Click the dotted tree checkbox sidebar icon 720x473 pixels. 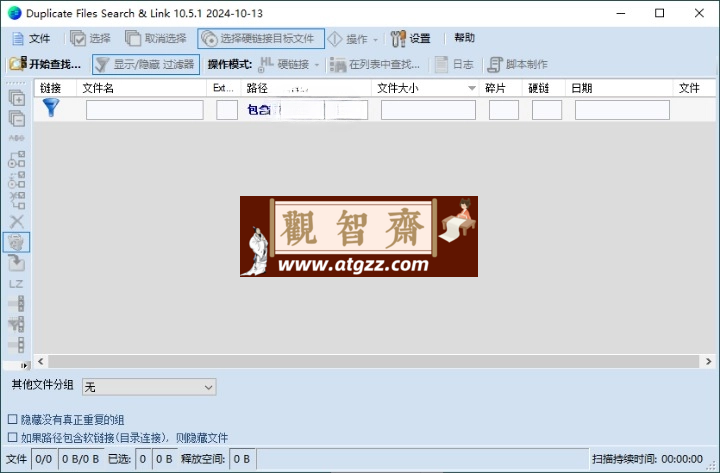[x=17, y=180]
